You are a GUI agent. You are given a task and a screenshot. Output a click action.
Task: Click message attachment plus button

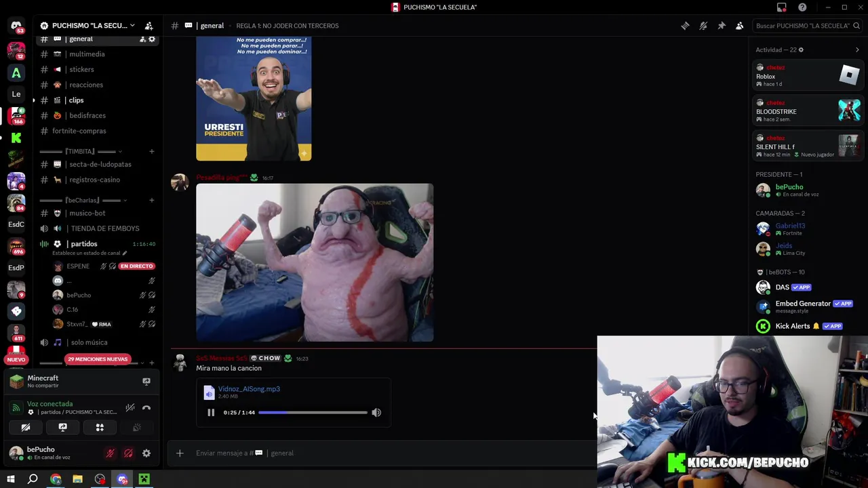(x=180, y=453)
